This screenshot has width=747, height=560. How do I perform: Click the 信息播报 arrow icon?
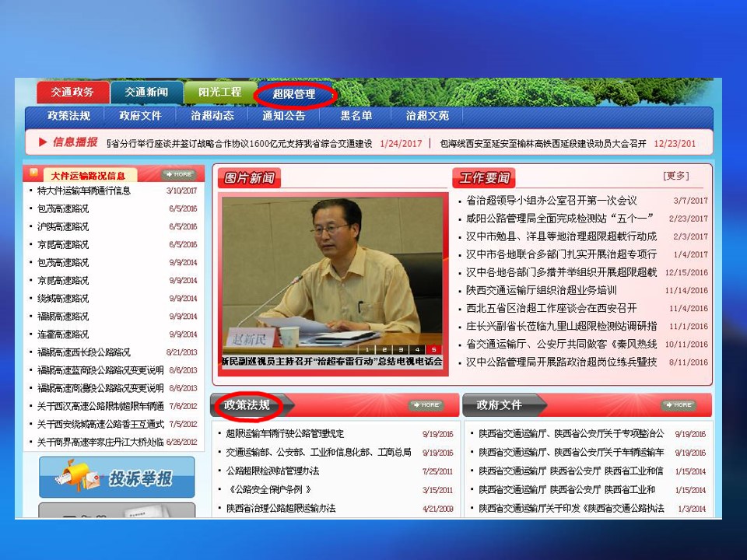[x=43, y=142]
